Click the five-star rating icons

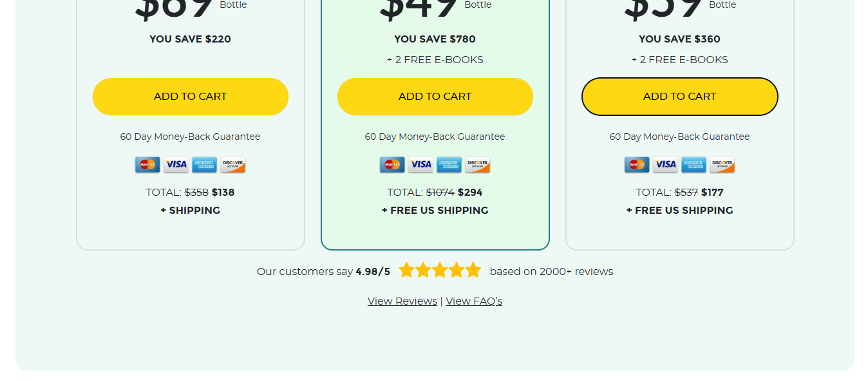[x=440, y=270]
